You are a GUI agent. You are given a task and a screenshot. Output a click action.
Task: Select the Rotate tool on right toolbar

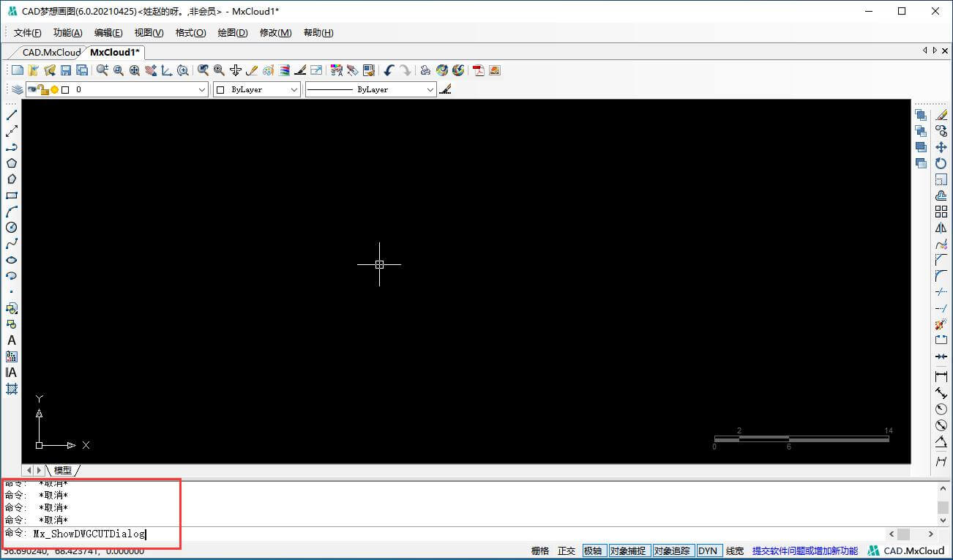click(x=941, y=163)
